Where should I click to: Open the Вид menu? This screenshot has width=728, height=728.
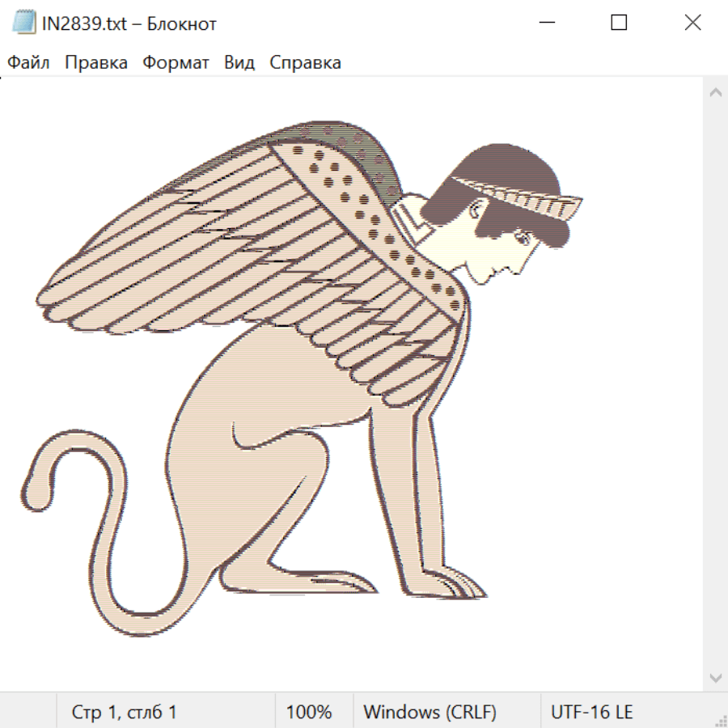coord(239,63)
